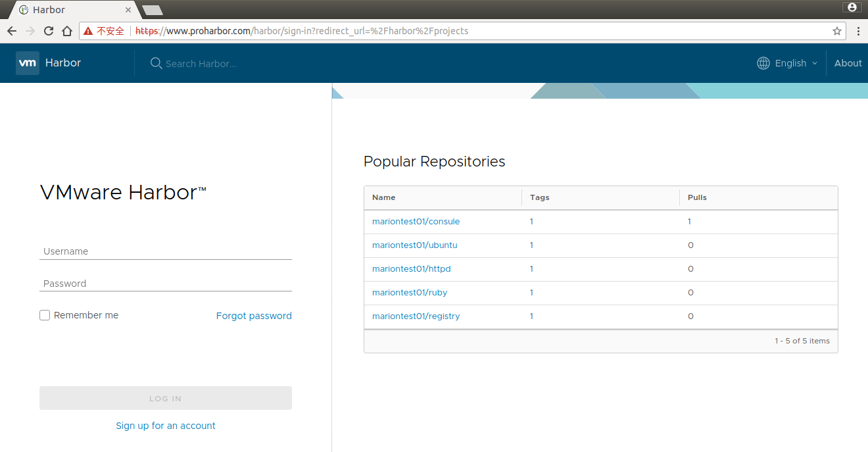Open the mariontest01/ubuntu repository
Image resolution: width=868 pixels, height=452 pixels.
coord(414,245)
